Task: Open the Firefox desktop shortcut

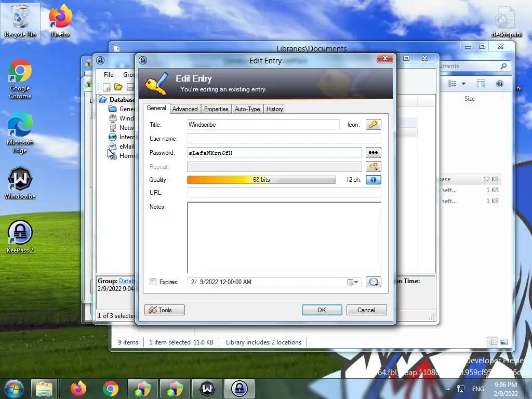Action: pyautogui.click(x=60, y=20)
